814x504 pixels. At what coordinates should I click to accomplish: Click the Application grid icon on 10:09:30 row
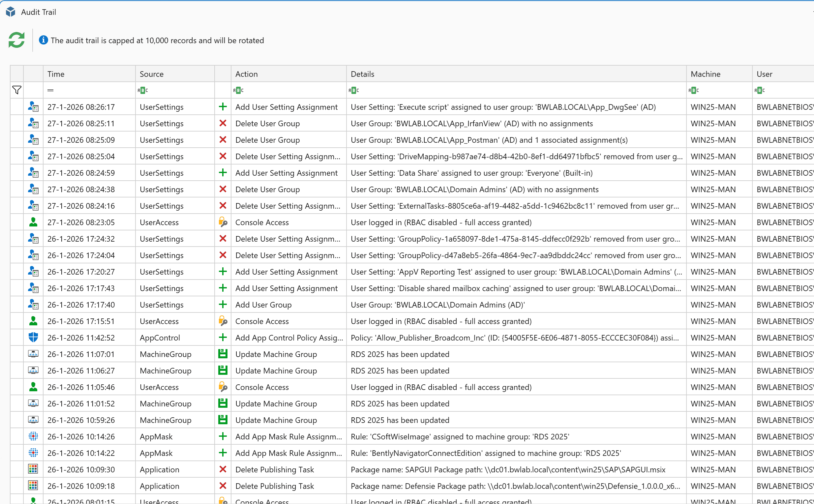pos(33,469)
